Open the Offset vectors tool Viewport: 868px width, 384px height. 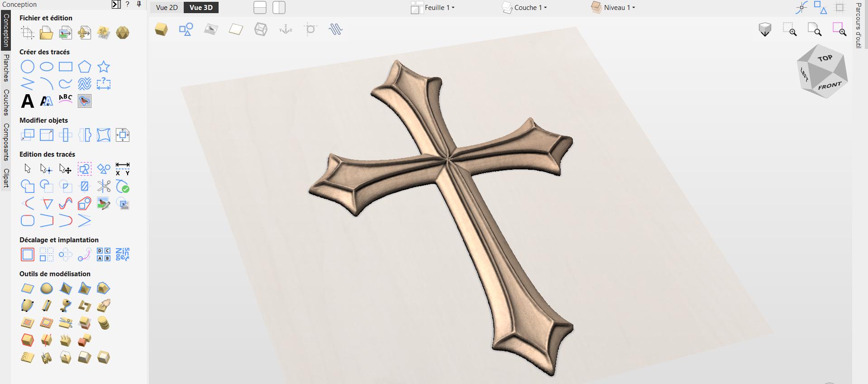pyautogui.click(x=28, y=254)
